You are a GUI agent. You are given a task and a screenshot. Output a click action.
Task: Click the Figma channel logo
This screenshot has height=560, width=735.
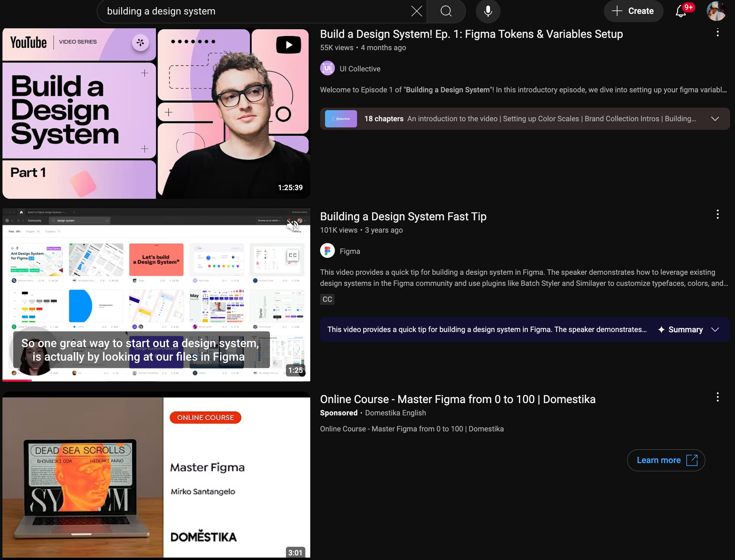[327, 251]
